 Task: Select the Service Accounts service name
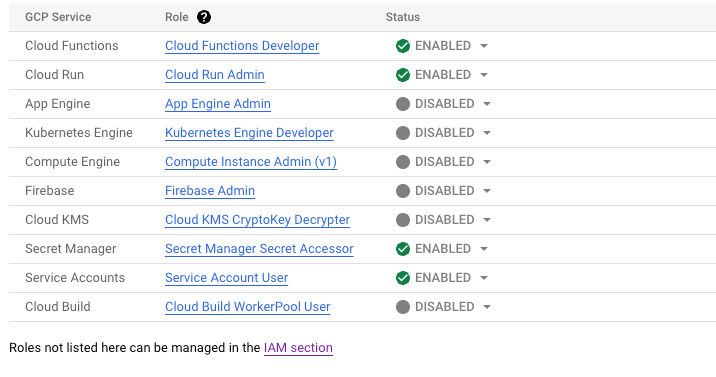click(75, 278)
